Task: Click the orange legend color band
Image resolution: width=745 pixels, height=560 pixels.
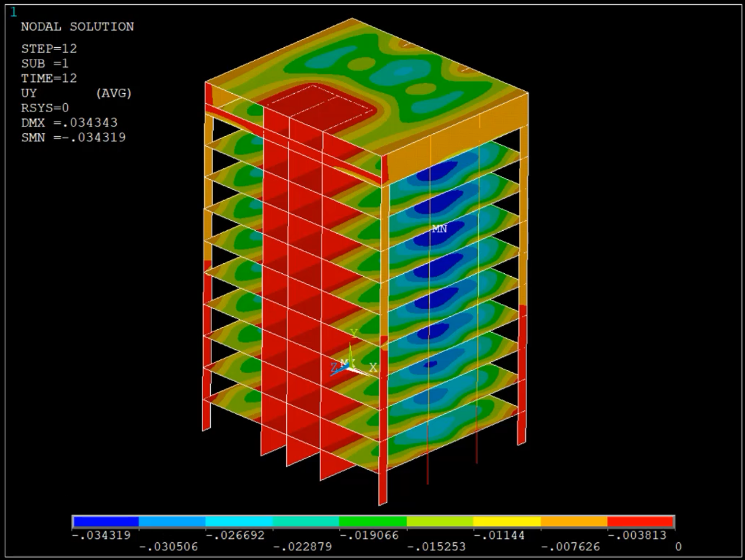Action: point(574,522)
